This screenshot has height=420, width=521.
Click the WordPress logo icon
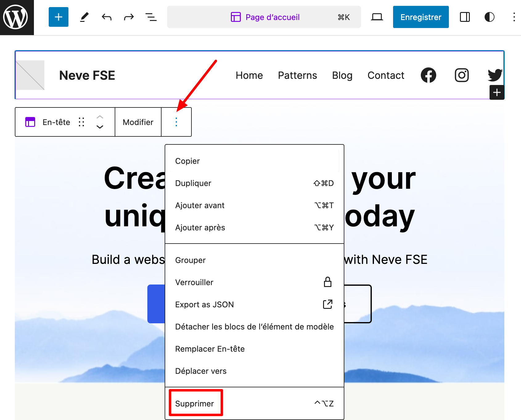click(x=16, y=17)
